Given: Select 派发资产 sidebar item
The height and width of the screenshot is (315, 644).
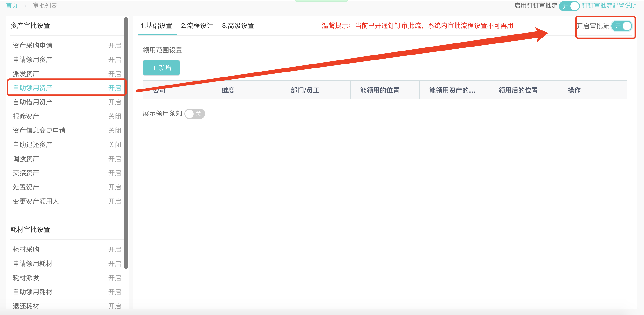Looking at the screenshot, I should (26, 74).
